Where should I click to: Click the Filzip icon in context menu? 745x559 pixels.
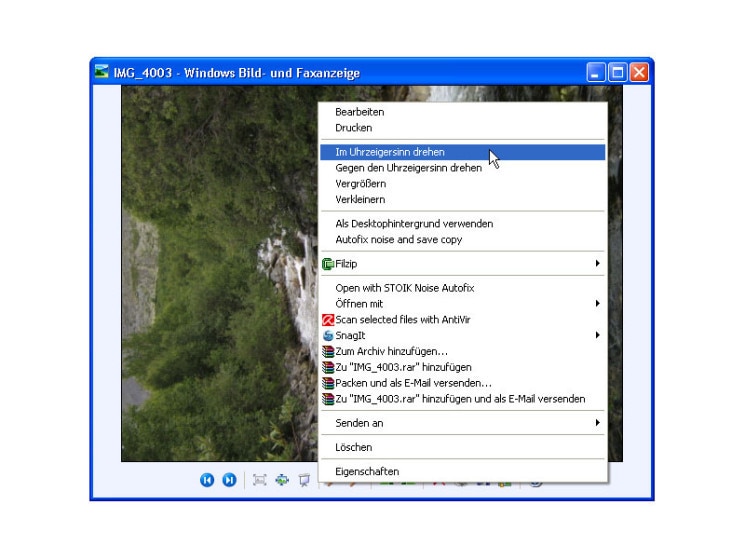[x=327, y=264]
